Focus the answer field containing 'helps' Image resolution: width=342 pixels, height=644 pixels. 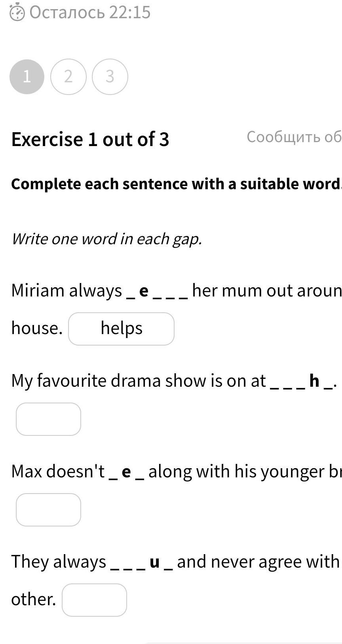pyautogui.click(x=121, y=329)
